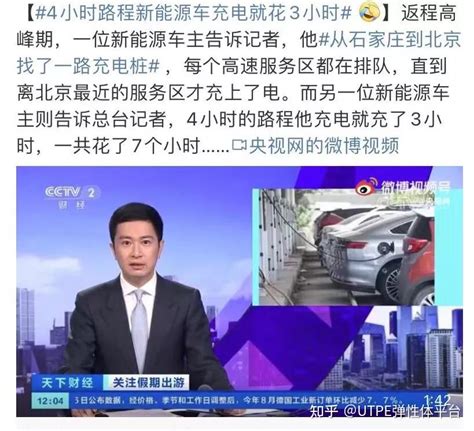The height and width of the screenshot is (431, 474).
Task: Click the laughing-crying emoji in the headline
Action: pyautogui.click(x=370, y=12)
